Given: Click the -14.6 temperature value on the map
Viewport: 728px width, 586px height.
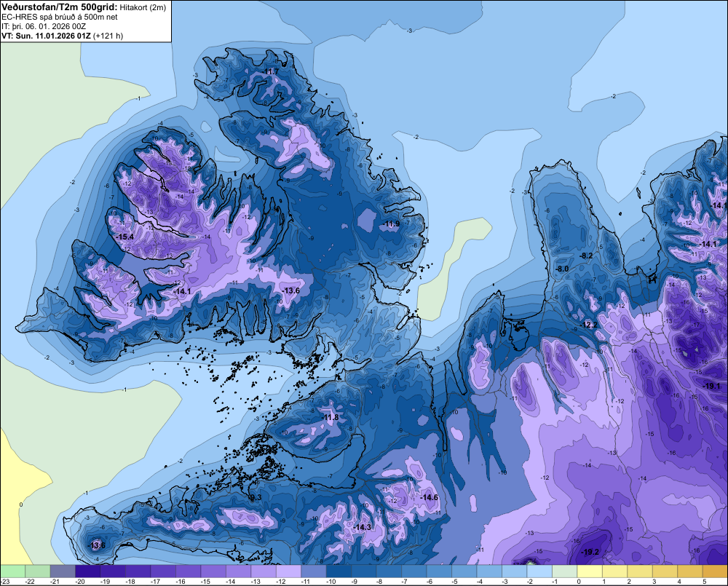Looking at the screenshot, I should click(430, 497).
